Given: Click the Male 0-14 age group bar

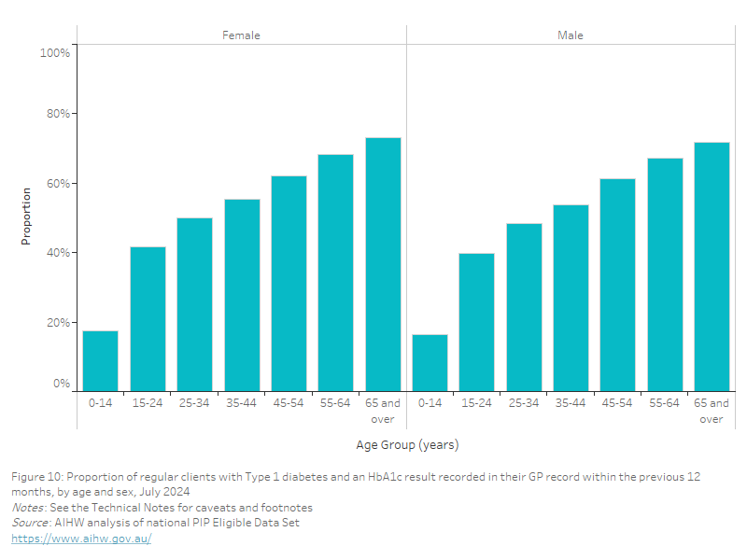Looking at the screenshot, I should pyautogui.click(x=430, y=362).
